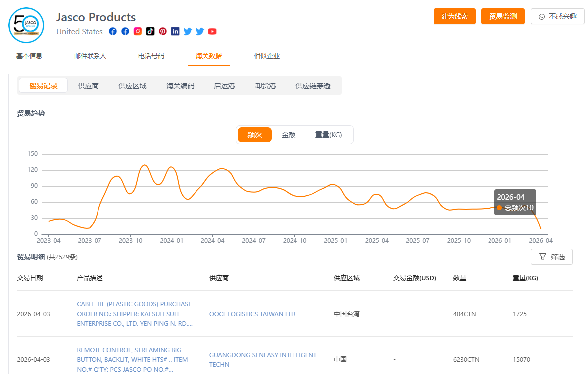Click the 中国台湾 supply region cell
Screen dimensions: 588x374
(347, 314)
